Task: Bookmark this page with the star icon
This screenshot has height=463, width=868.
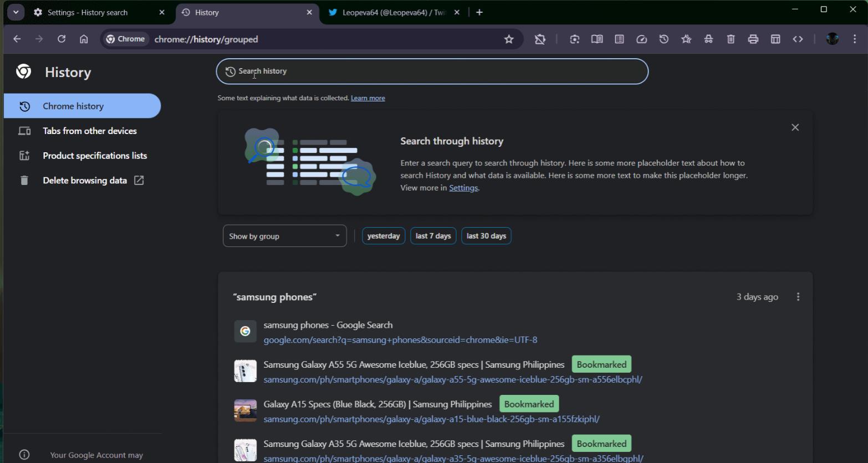Action: (x=509, y=39)
